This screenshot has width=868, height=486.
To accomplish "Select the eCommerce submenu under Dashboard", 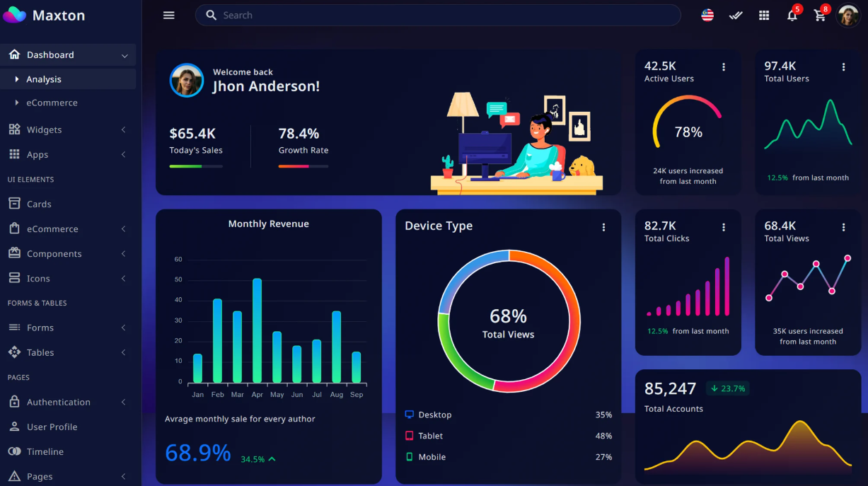I will pos(52,103).
